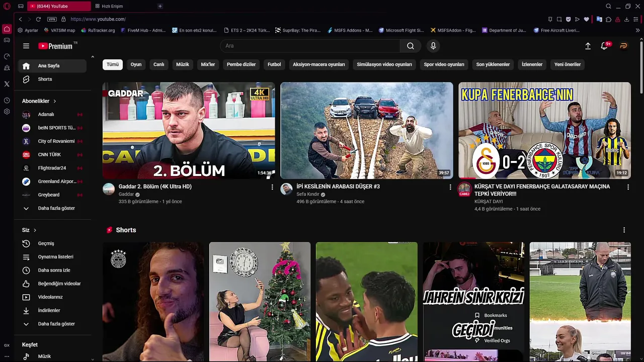Open the Gaddar 2. Bölüm video thumbnail
This screenshot has width=644, height=362.
[x=189, y=131]
